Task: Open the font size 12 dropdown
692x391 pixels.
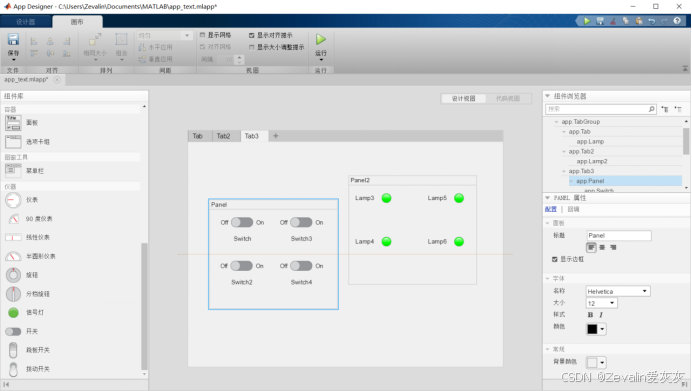Action: tap(612, 303)
